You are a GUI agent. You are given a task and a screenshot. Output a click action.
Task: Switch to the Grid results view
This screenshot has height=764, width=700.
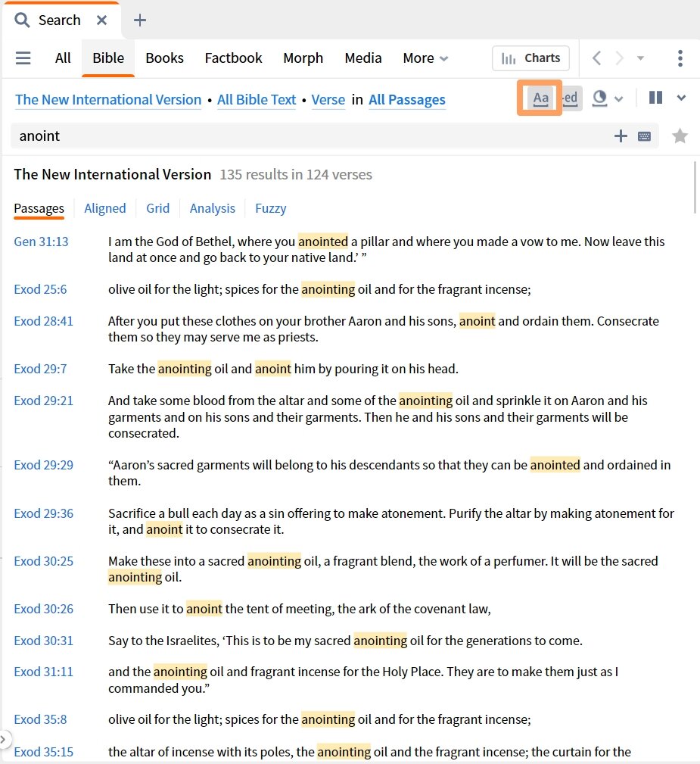pyautogui.click(x=158, y=208)
